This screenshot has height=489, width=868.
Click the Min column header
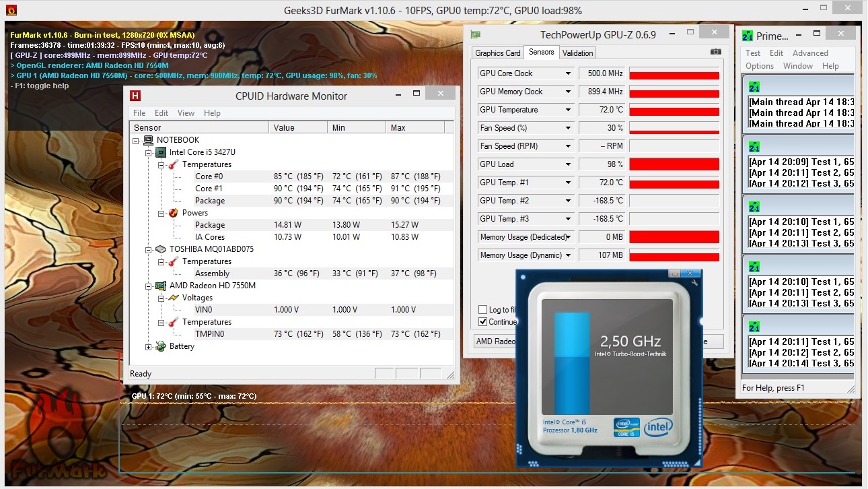coord(357,127)
